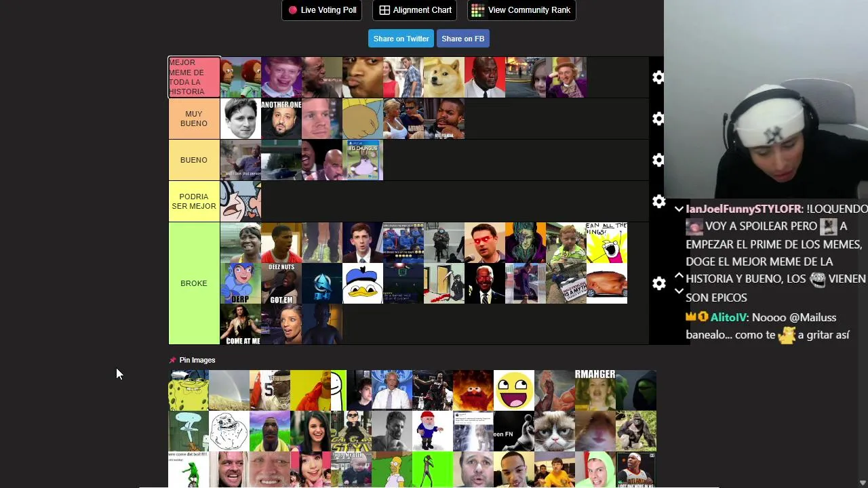
Task: Select the yellow BUENO tier label
Action: coord(194,160)
